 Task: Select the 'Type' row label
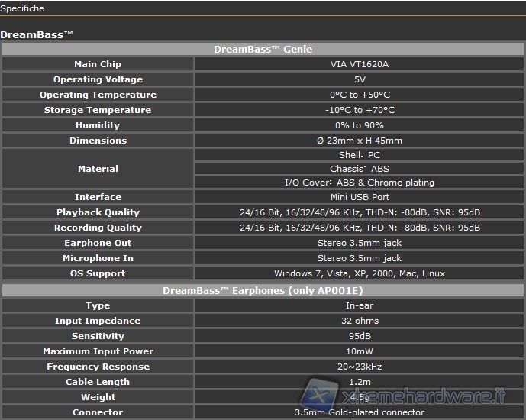click(x=98, y=305)
